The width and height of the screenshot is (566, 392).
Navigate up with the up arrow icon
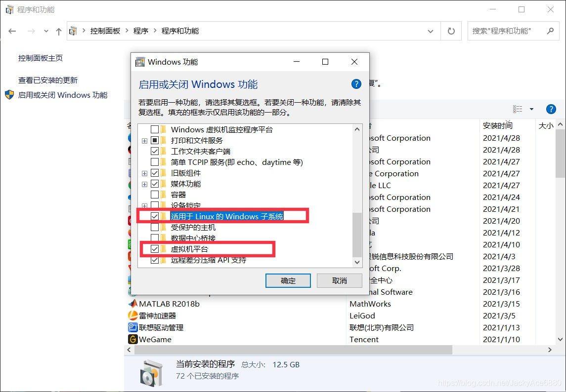(58, 32)
